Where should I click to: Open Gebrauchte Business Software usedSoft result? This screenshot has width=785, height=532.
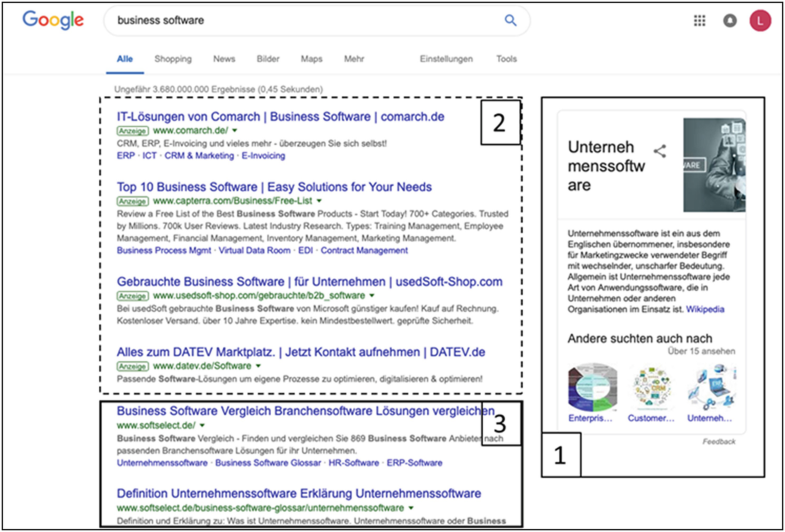pos(309,281)
